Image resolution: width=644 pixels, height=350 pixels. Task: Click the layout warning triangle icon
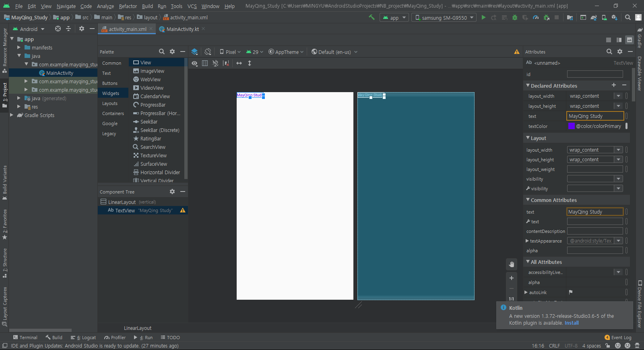(517, 51)
